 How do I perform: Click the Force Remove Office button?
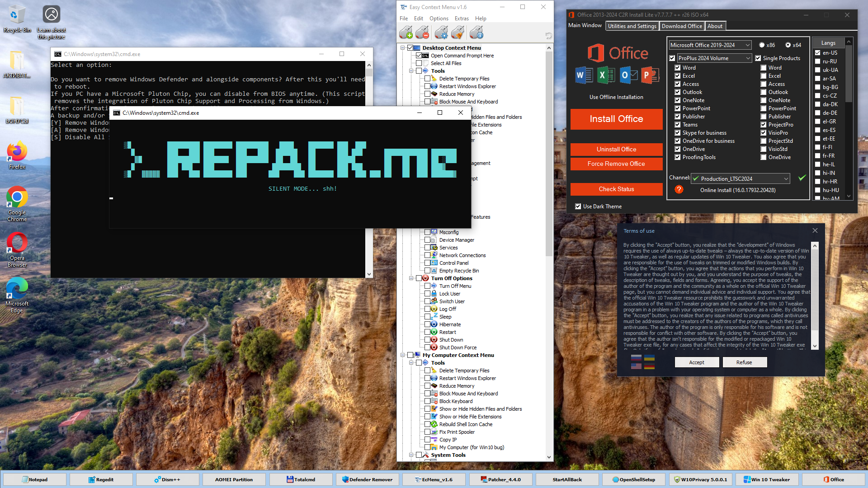pyautogui.click(x=616, y=164)
